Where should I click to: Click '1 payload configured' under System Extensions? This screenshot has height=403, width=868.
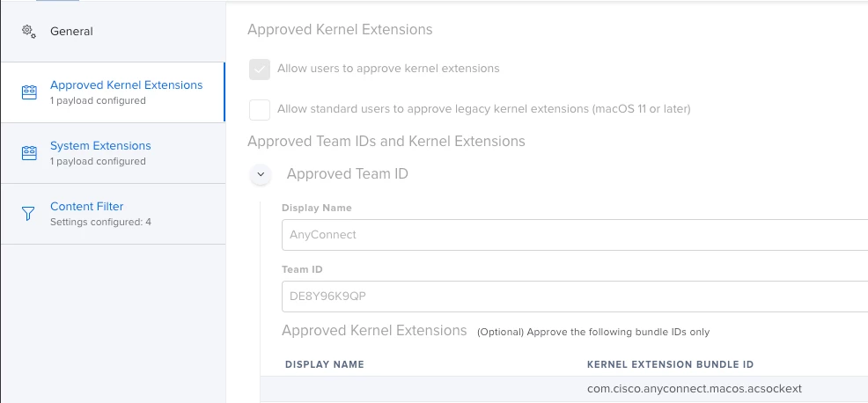click(98, 162)
